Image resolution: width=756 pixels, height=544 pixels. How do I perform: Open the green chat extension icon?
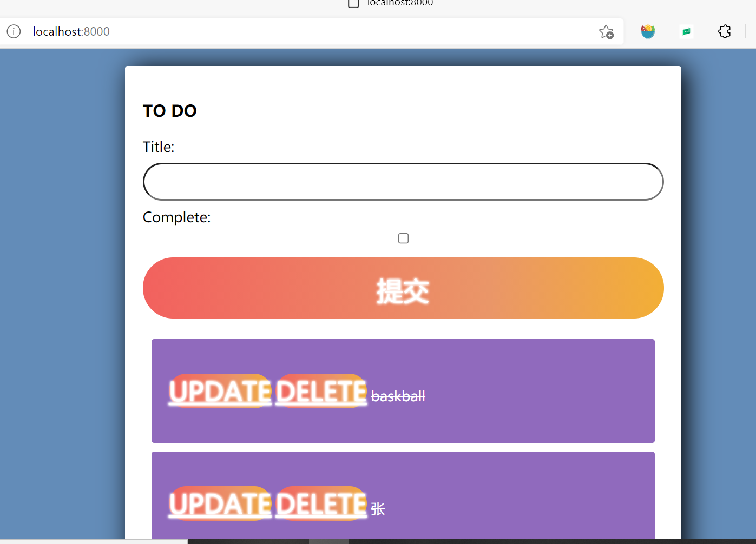pyautogui.click(x=686, y=32)
